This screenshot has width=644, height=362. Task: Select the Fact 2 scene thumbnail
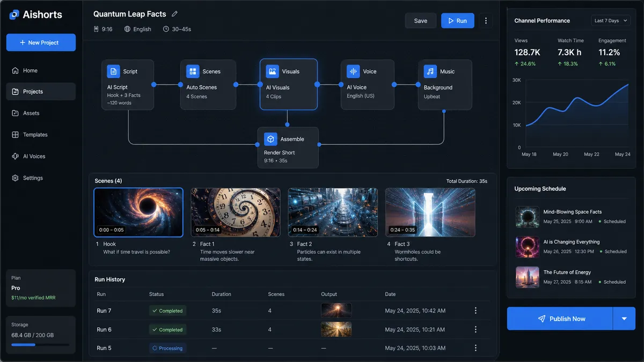point(333,212)
